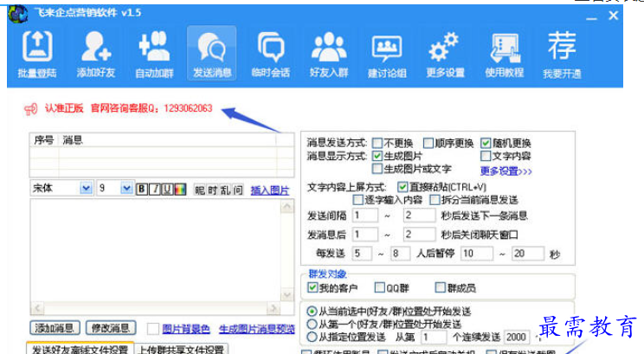Click the 修改消息 modify message button
644x354 pixels.
(111, 328)
